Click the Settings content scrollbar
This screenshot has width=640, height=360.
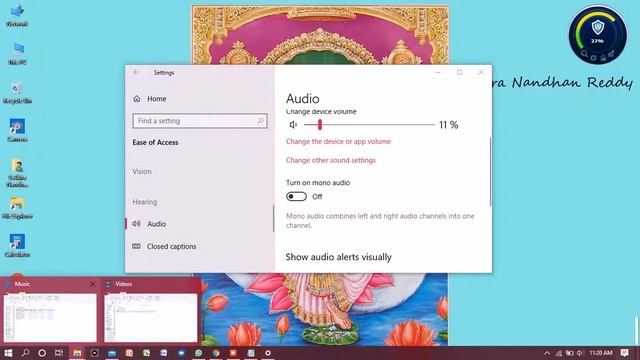(x=490, y=171)
